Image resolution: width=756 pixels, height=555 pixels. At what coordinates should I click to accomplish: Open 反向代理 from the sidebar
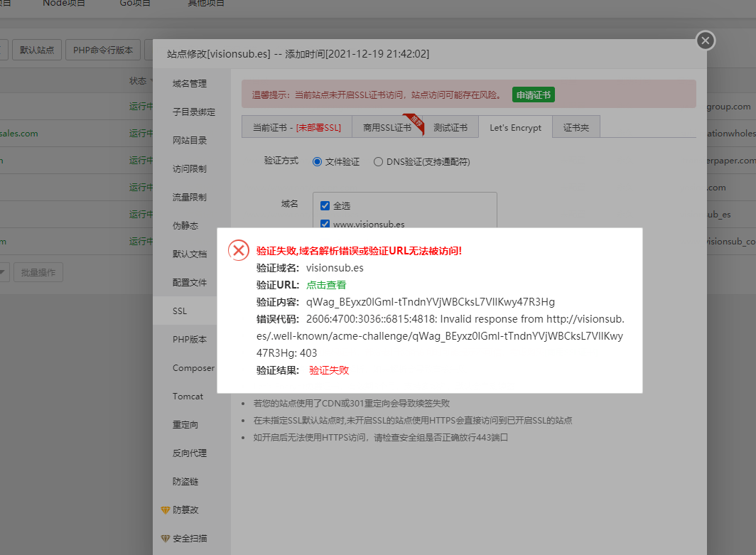coord(190,453)
